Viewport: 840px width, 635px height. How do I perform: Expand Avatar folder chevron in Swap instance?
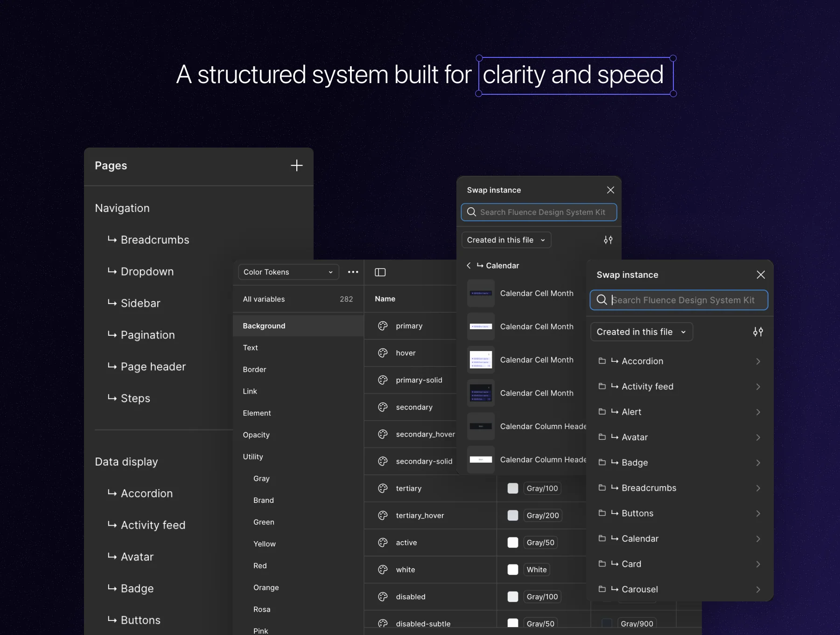click(758, 437)
